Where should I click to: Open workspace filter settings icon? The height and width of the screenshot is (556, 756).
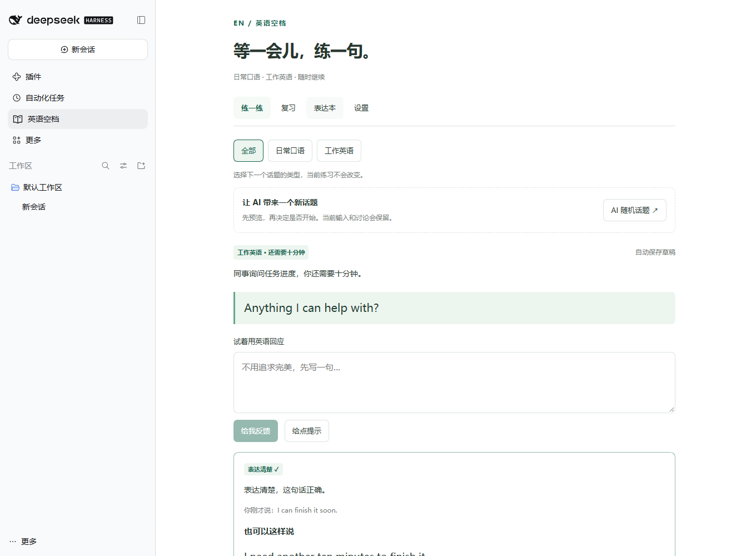123,166
